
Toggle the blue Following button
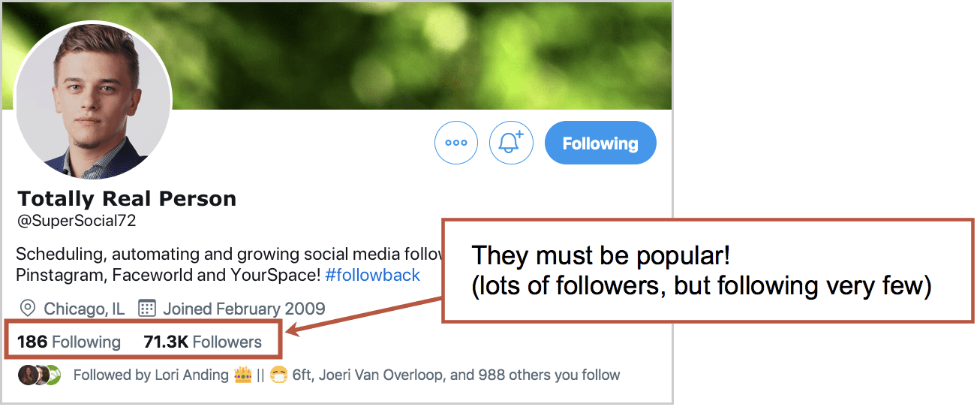coord(600,143)
